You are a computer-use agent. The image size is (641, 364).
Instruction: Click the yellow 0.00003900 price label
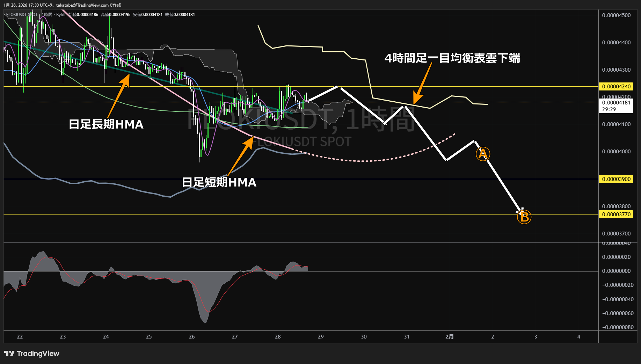[616, 179]
